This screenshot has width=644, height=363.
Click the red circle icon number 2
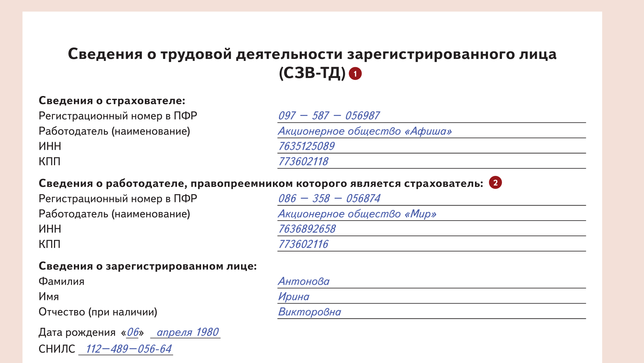click(496, 182)
